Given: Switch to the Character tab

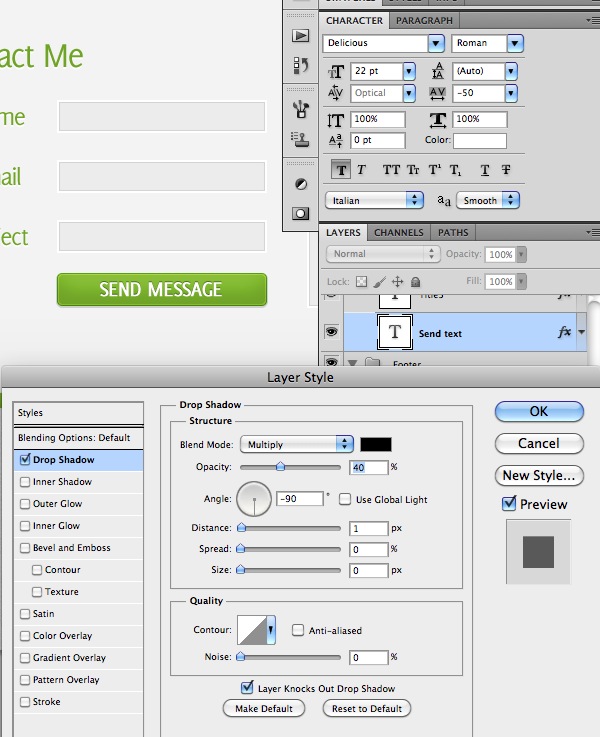Looking at the screenshot, I should coord(354,21).
